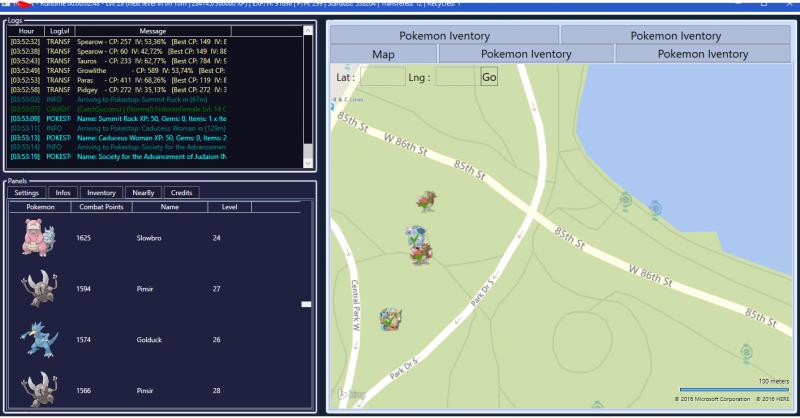Click the Golduck sprite in the Pokemon list
The height and width of the screenshot is (418, 800).
(x=38, y=339)
